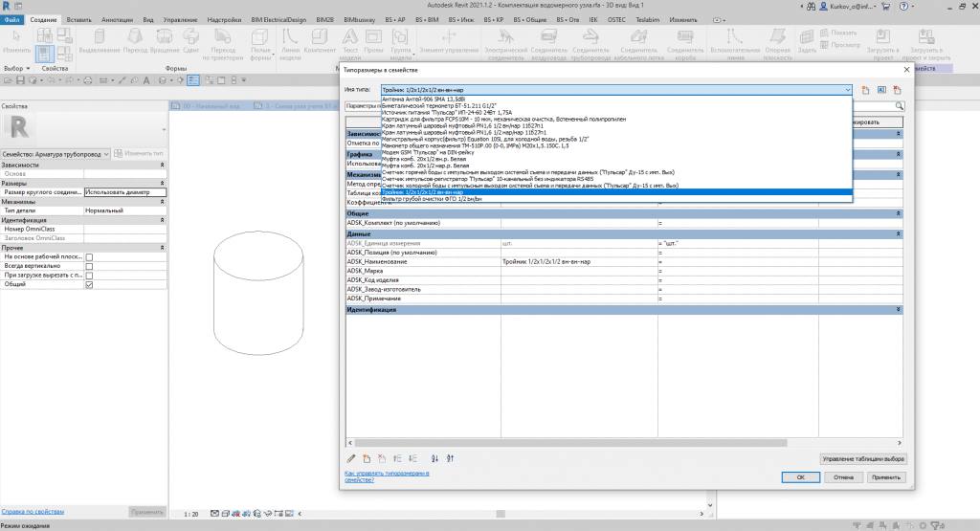The width and height of the screenshot is (980, 531).
Task: Sort parameters descending icon
Action: pos(450,458)
